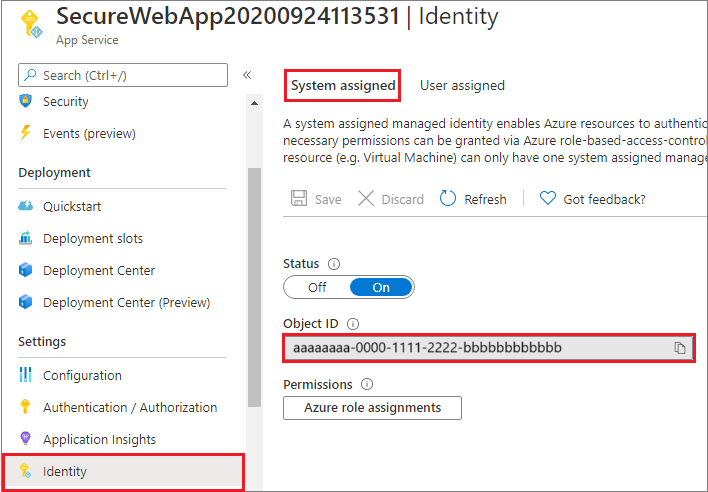Viewport: 708px width, 492px height.
Task: Select the Identity menu item
Action: click(123, 472)
